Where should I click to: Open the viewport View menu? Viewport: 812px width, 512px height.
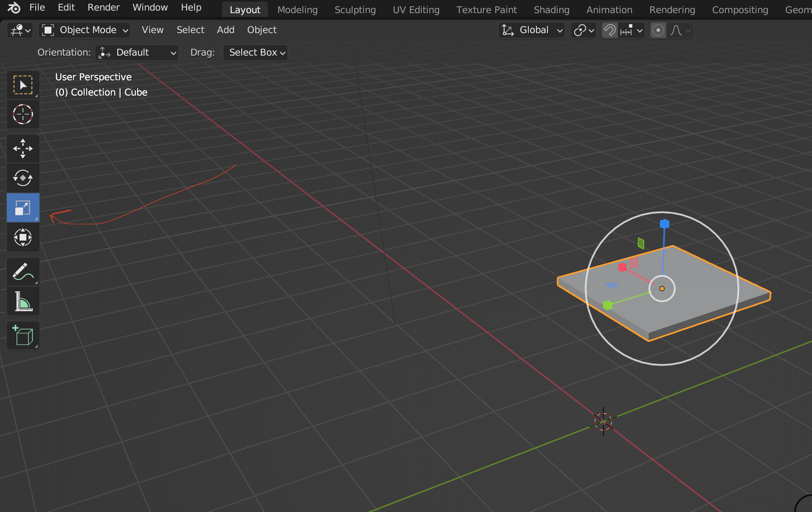pyautogui.click(x=152, y=30)
